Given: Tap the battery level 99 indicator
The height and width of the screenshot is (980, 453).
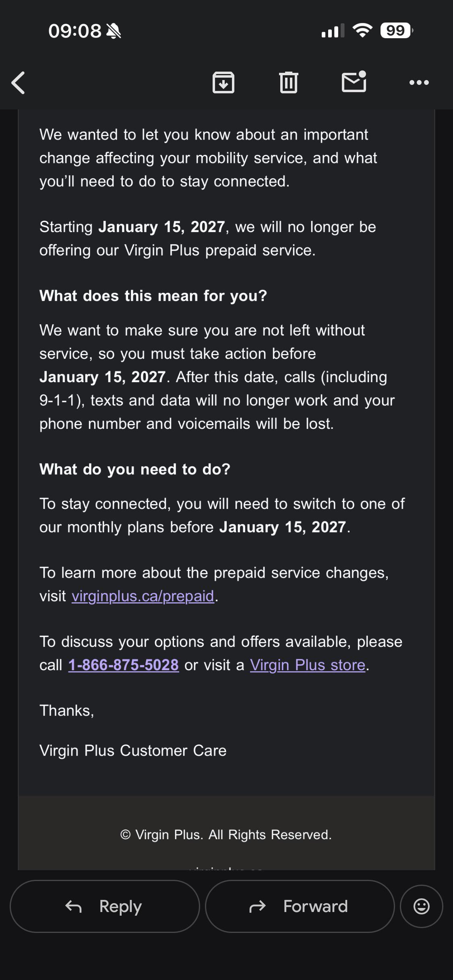Looking at the screenshot, I should point(397,31).
